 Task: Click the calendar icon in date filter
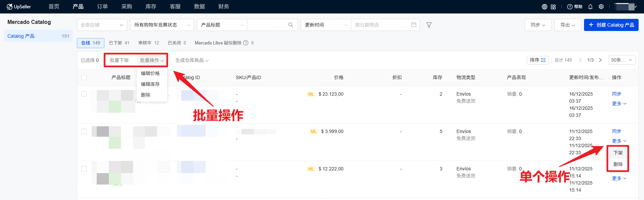[414, 25]
